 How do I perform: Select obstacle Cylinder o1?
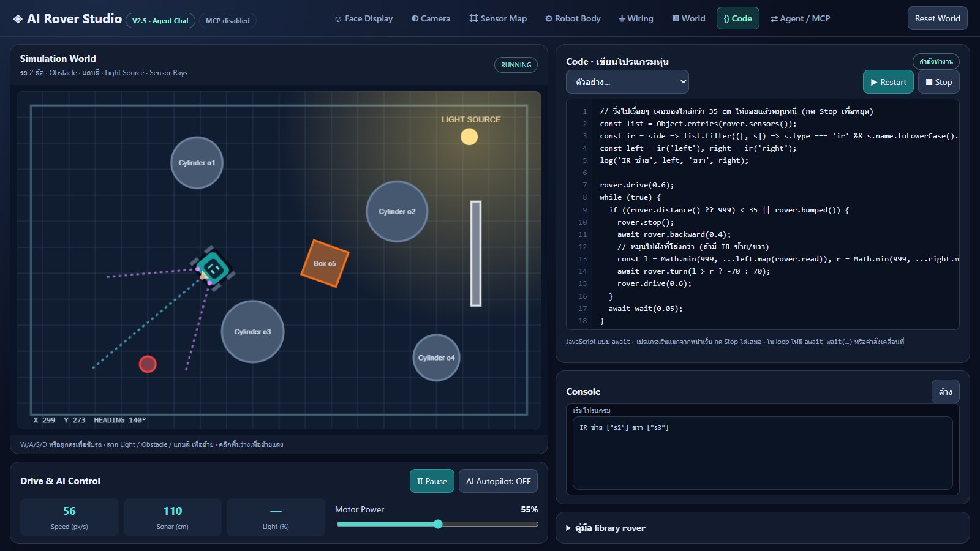(x=197, y=163)
